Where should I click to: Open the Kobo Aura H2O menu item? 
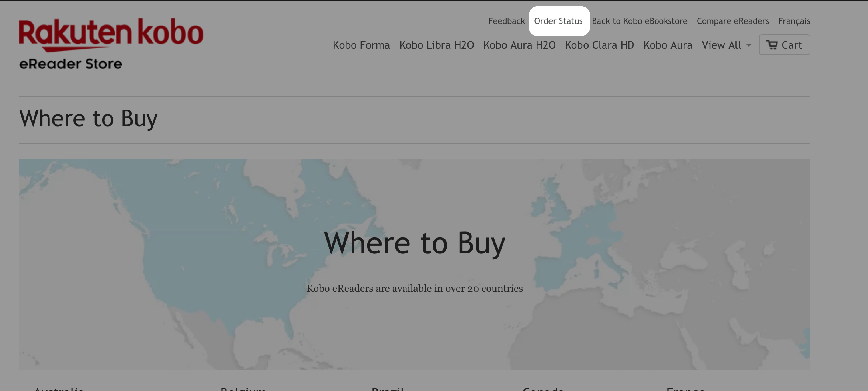click(519, 45)
